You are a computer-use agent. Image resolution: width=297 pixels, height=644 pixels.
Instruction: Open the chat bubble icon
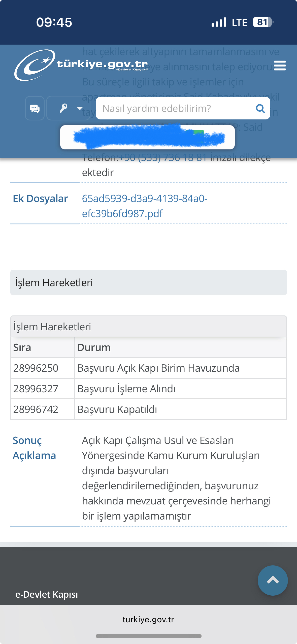(35, 108)
